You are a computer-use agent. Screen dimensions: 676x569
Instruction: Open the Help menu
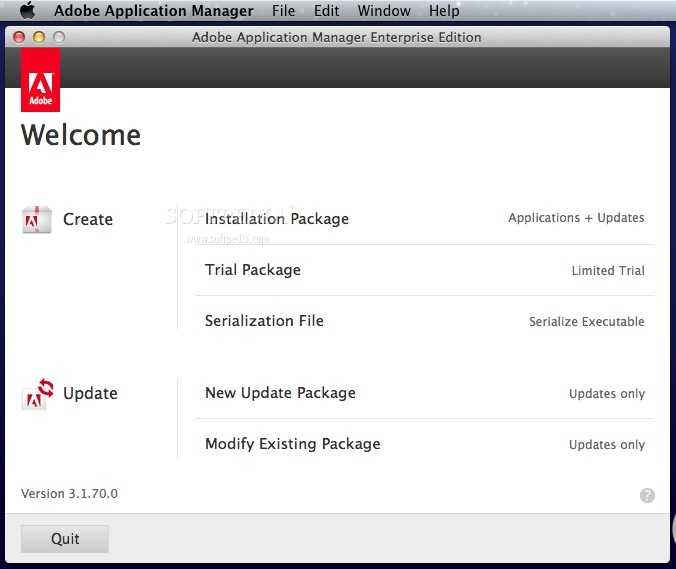click(444, 10)
